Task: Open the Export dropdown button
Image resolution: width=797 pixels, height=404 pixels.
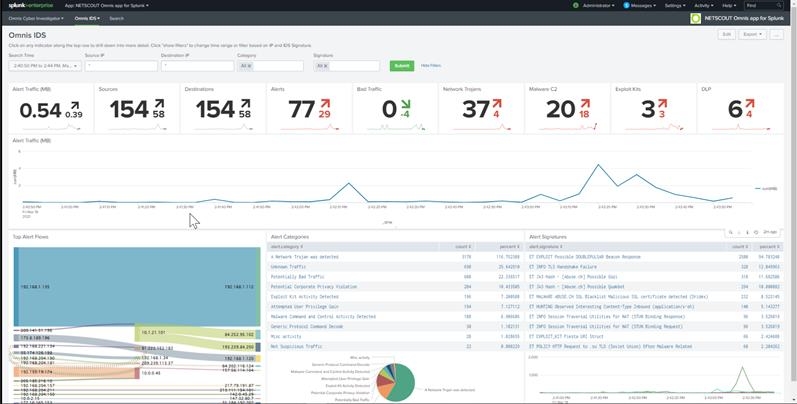Action: coord(753,34)
